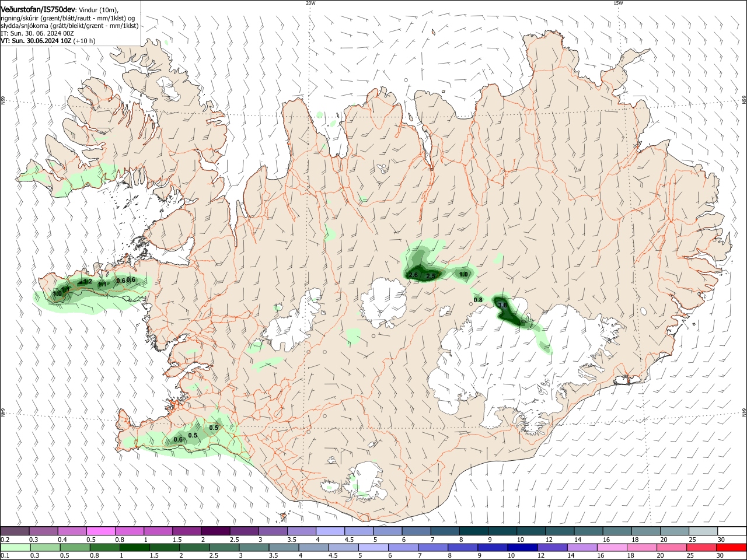747x560 pixels.
Task: Pick the upper legend swatch labeled 0.2
Action: pos(15,531)
